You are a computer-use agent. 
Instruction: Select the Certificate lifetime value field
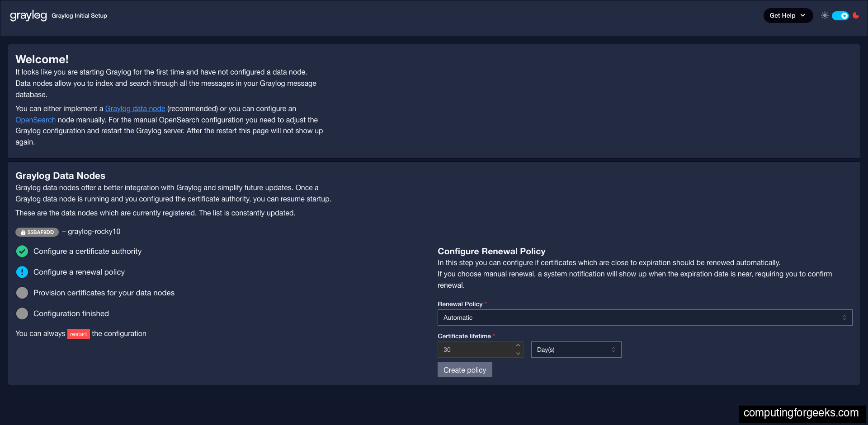(475, 349)
